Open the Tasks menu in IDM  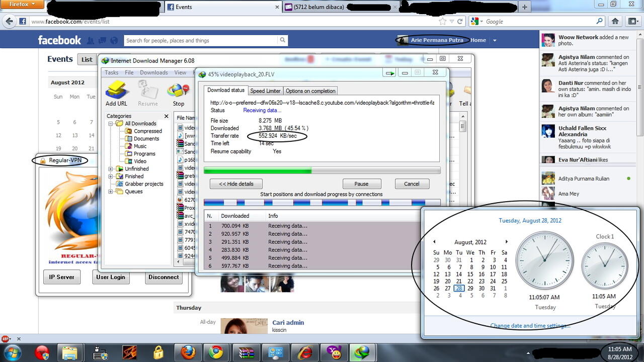[111, 72]
